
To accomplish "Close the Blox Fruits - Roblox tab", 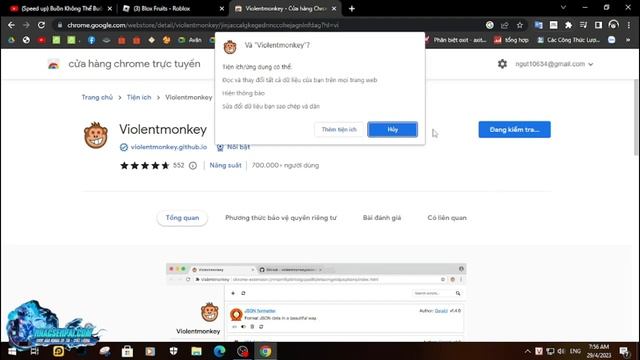I will pyautogui.click(x=222, y=8).
